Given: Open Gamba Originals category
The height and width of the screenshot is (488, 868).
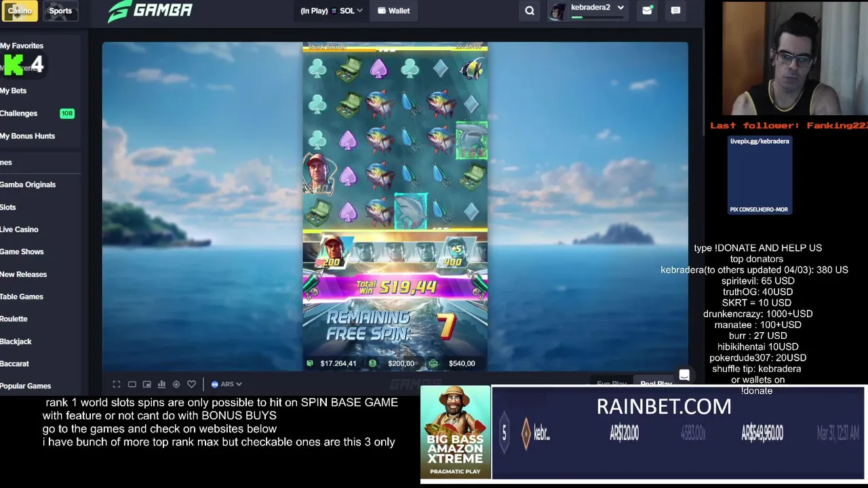Looking at the screenshot, I should click(x=28, y=184).
